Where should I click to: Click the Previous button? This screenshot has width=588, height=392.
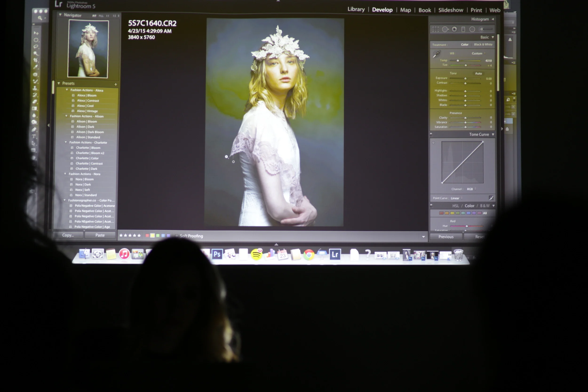pos(446,237)
